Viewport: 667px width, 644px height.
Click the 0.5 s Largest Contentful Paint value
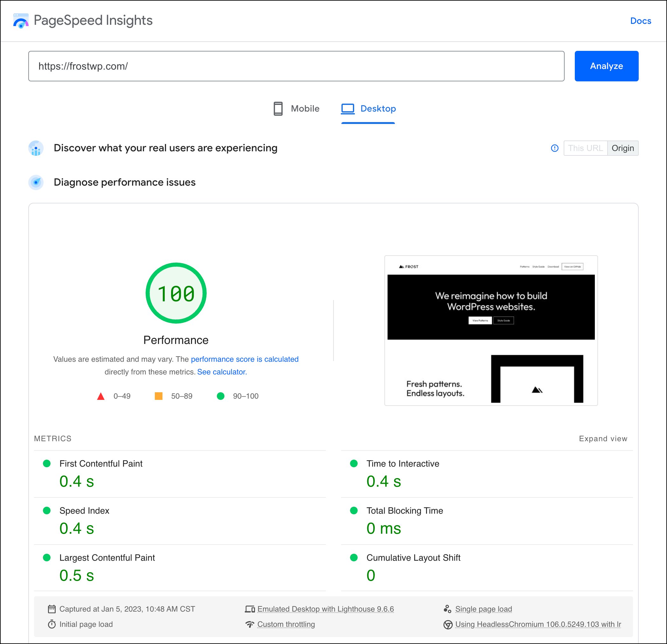[77, 576]
